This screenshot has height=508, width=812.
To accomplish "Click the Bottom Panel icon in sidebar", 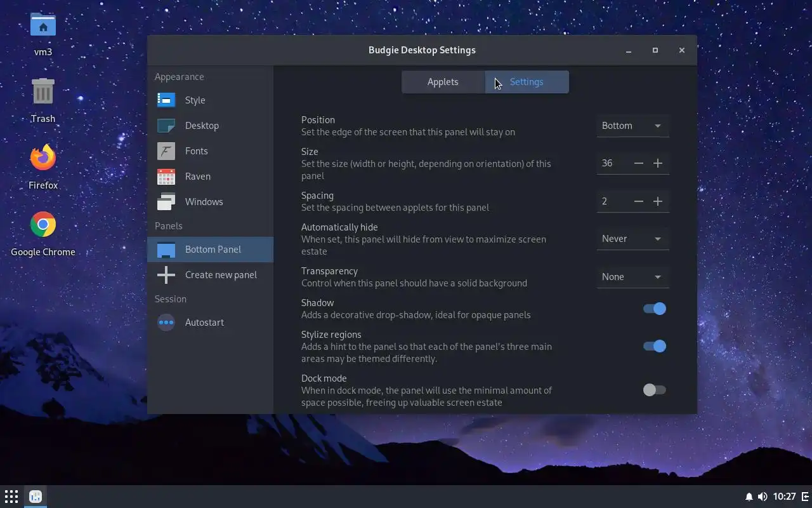I will click(166, 250).
